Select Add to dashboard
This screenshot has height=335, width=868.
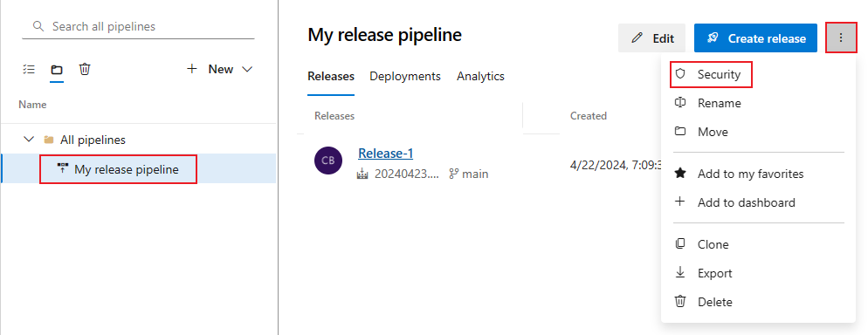click(x=758, y=202)
